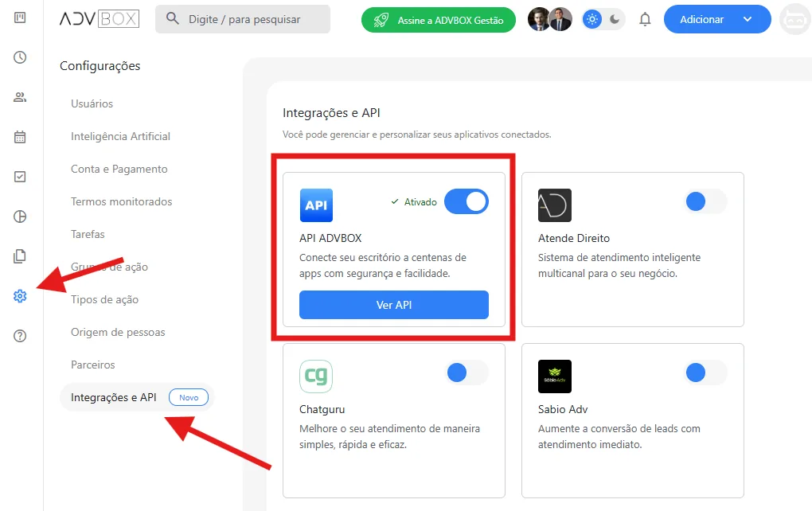This screenshot has width=812, height=511.
Task: Click the Novo badge
Action: point(189,397)
